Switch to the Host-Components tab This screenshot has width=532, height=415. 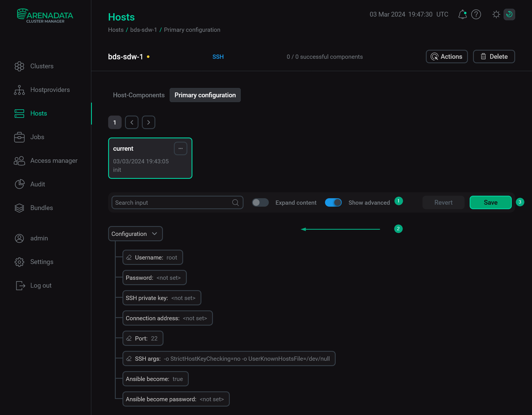click(139, 95)
